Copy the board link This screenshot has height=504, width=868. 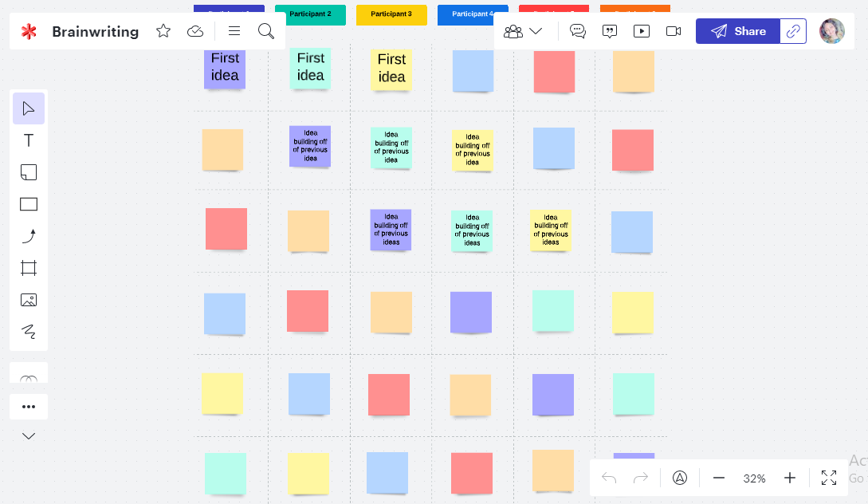point(793,31)
